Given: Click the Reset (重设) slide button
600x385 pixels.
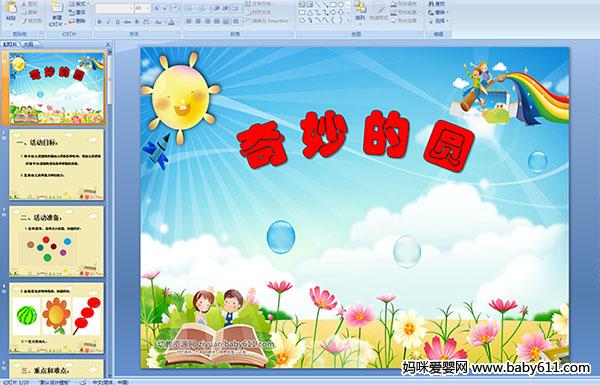Looking at the screenshot, I should pos(78,13).
